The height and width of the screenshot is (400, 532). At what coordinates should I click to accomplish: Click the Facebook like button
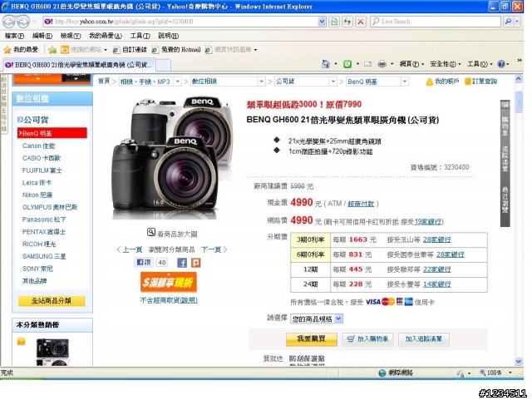coord(144,262)
